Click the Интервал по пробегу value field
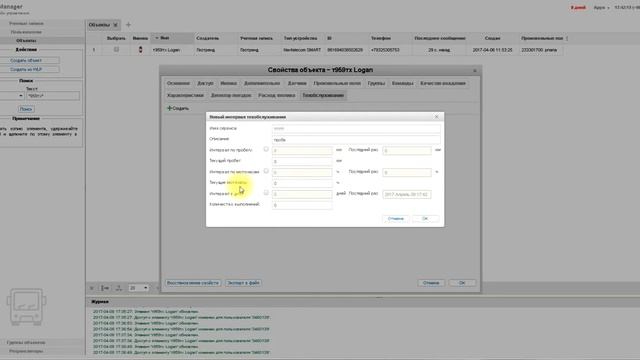Image resolution: width=640 pixels, height=360 pixels. (302, 150)
